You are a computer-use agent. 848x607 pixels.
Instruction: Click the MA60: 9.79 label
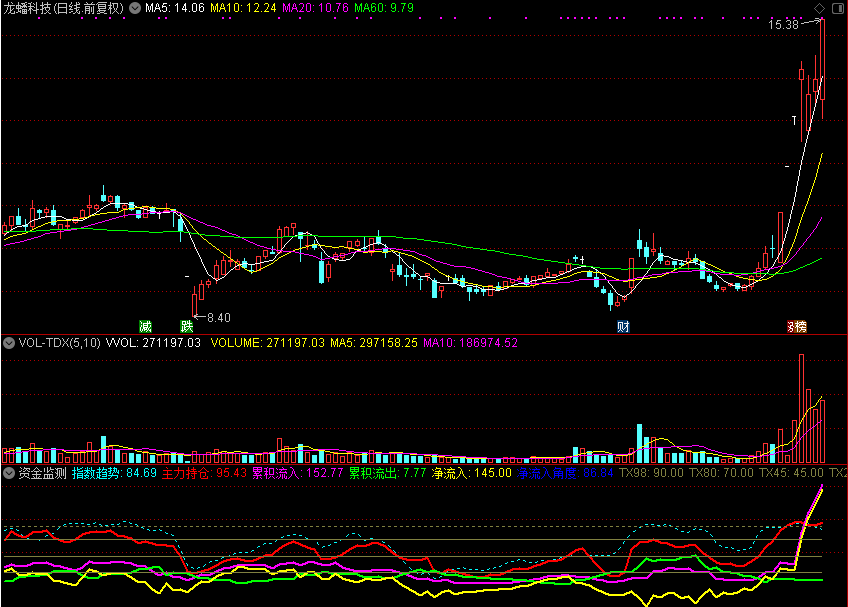point(384,8)
